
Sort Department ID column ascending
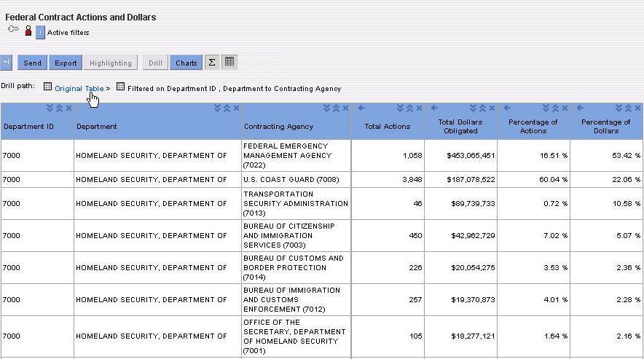pyautogui.click(x=59, y=108)
